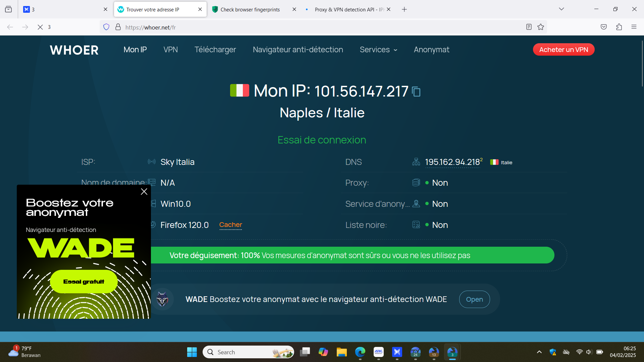
Task: Close the Trouver votre adresse IP tab
Action: [200, 9]
